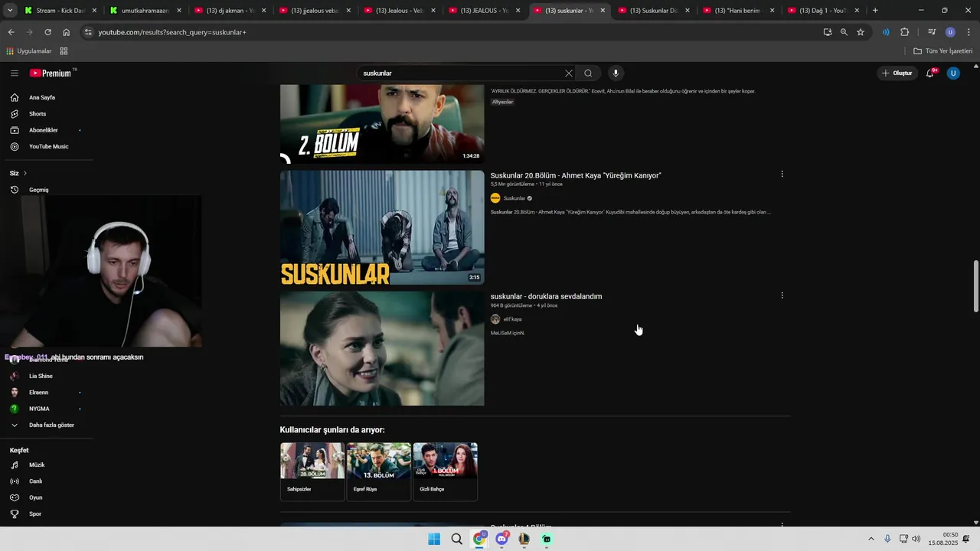Open the account avatar menu in YouTube
This screenshot has width=980, height=551.
point(953,73)
